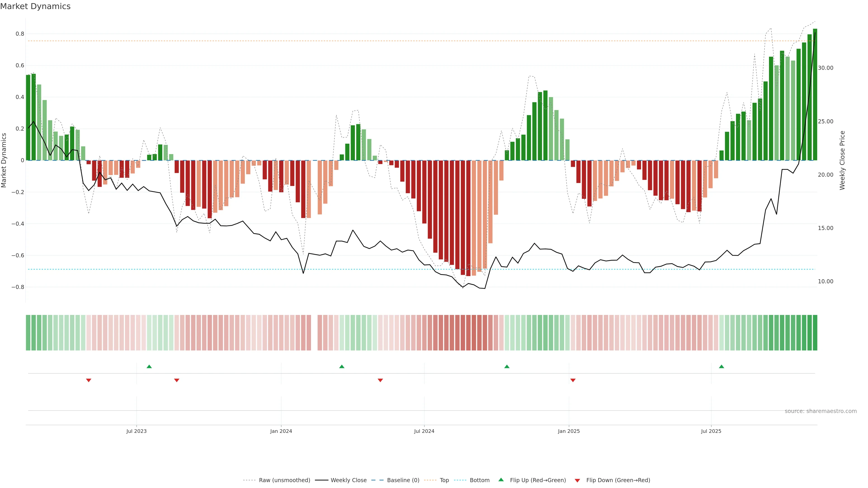
Task: Click the flip-down marker just after Jan 2025
Action: (x=573, y=380)
